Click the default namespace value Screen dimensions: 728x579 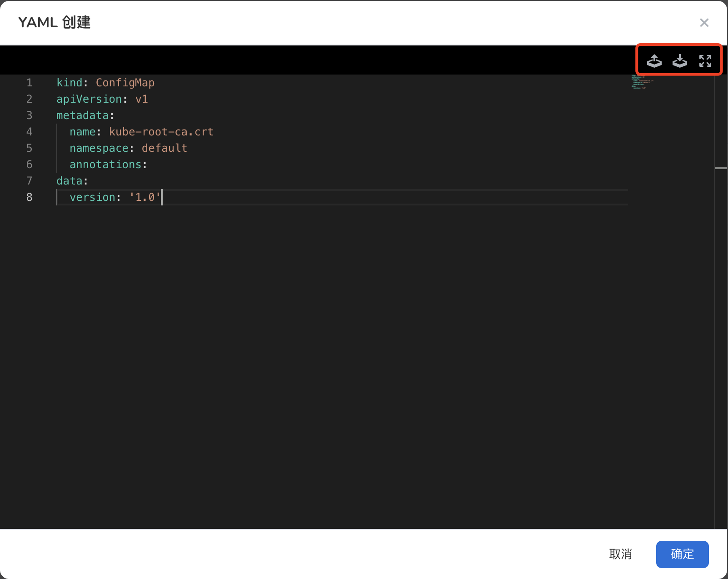164,148
